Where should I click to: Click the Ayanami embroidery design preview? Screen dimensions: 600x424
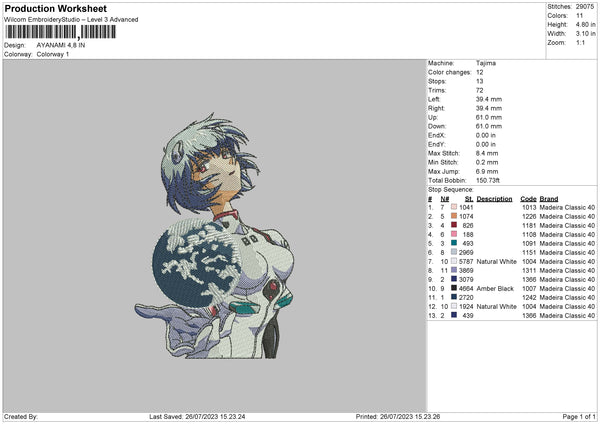click(x=214, y=236)
